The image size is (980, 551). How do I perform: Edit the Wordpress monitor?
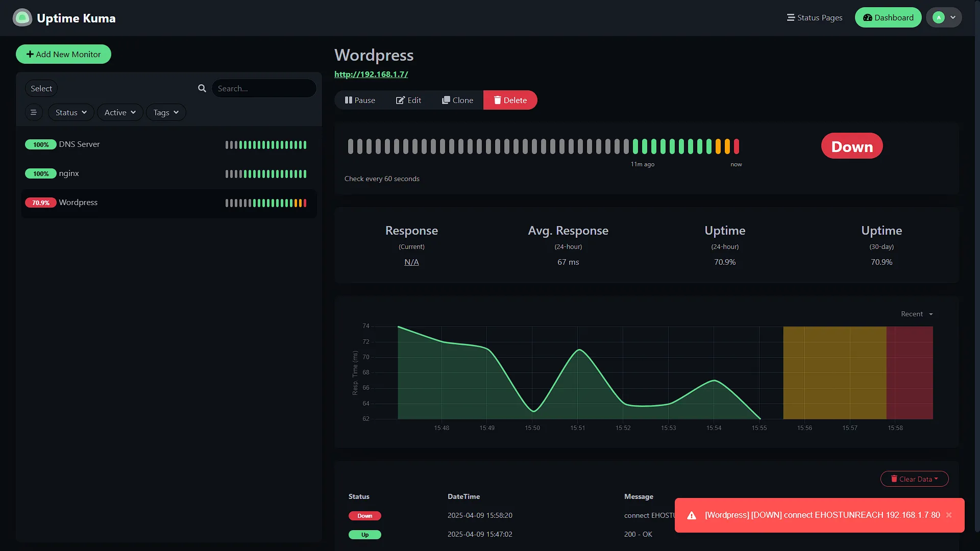(408, 100)
